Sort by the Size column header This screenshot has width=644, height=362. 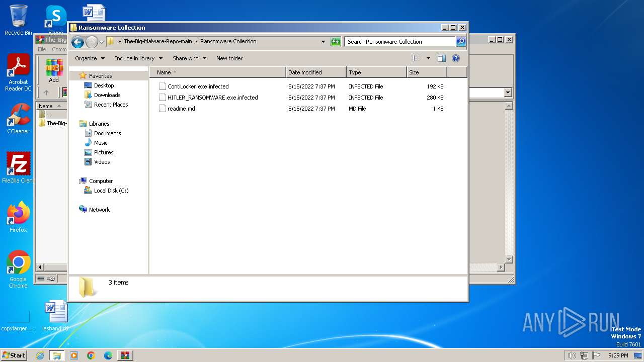pos(427,72)
